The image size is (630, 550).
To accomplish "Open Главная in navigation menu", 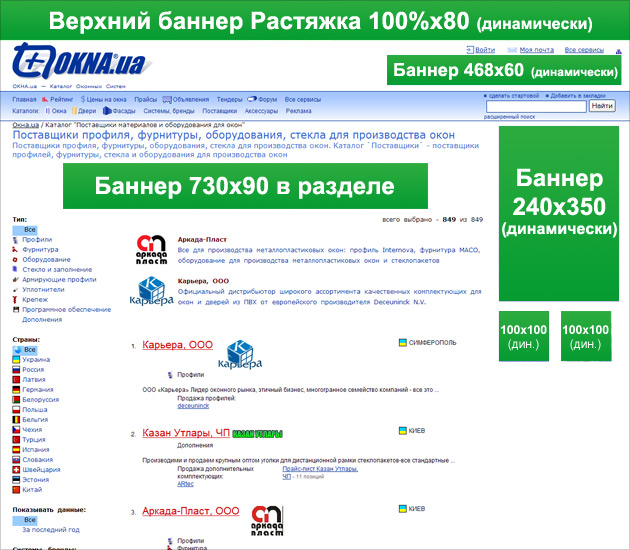I will click(24, 99).
